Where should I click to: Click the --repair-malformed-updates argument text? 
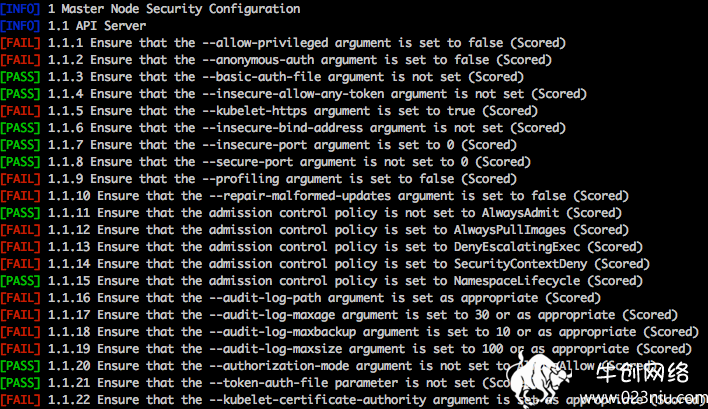tap(300, 196)
